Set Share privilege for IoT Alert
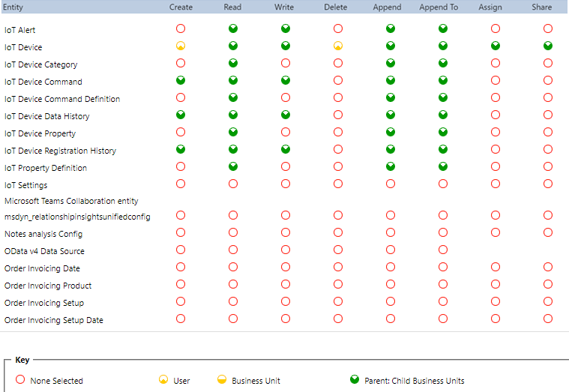569x392 pixels. (548, 28)
